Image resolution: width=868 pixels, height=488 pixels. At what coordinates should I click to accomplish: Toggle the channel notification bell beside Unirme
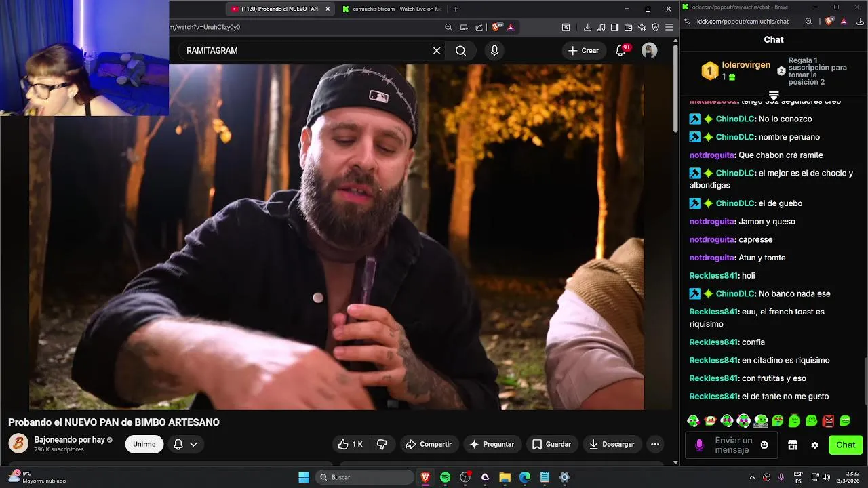[178, 445]
